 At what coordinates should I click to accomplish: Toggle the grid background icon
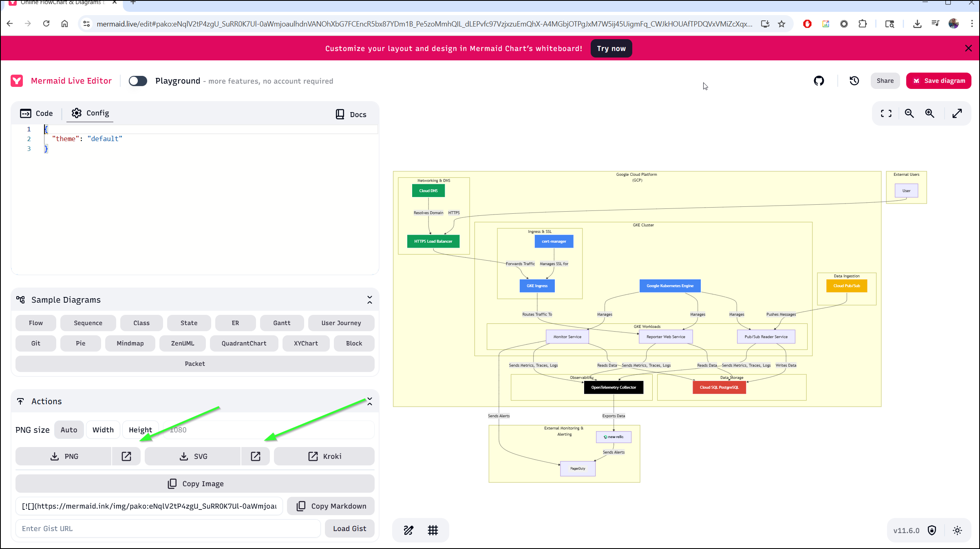tap(433, 530)
